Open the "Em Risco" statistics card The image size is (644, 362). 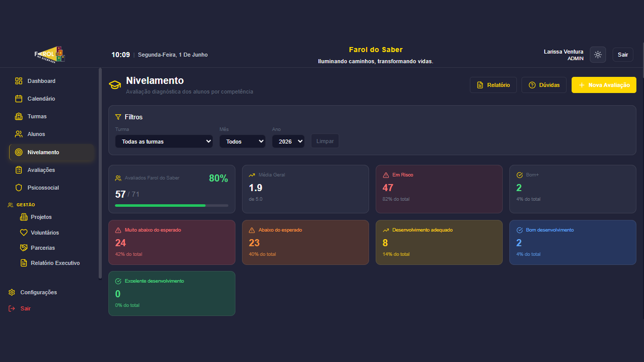pyautogui.click(x=439, y=189)
